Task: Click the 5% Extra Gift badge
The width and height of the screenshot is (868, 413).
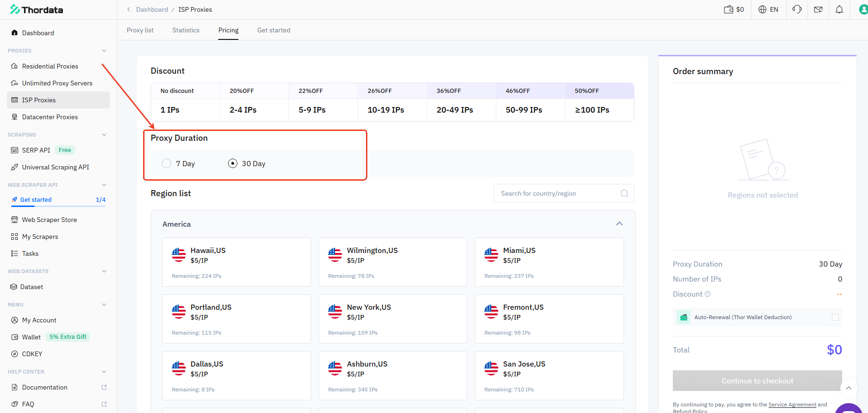Action: [x=68, y=337]
